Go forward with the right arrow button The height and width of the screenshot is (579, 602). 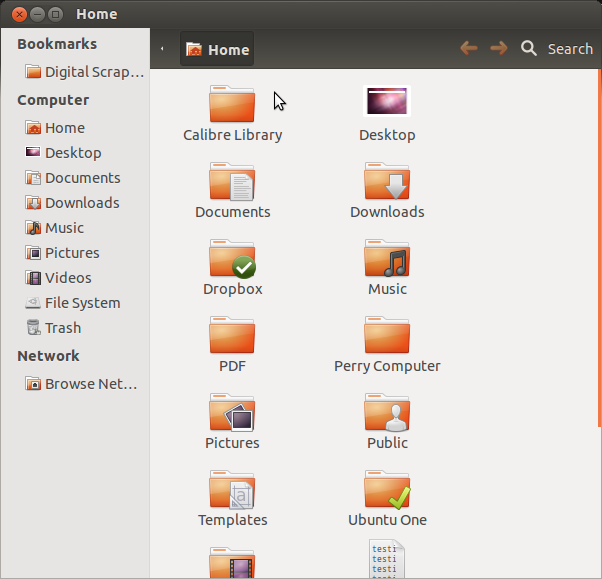pos(499,48)
